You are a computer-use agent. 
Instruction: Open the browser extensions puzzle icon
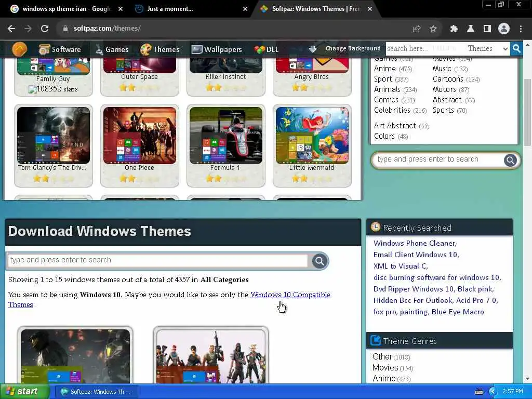point(454,29)
